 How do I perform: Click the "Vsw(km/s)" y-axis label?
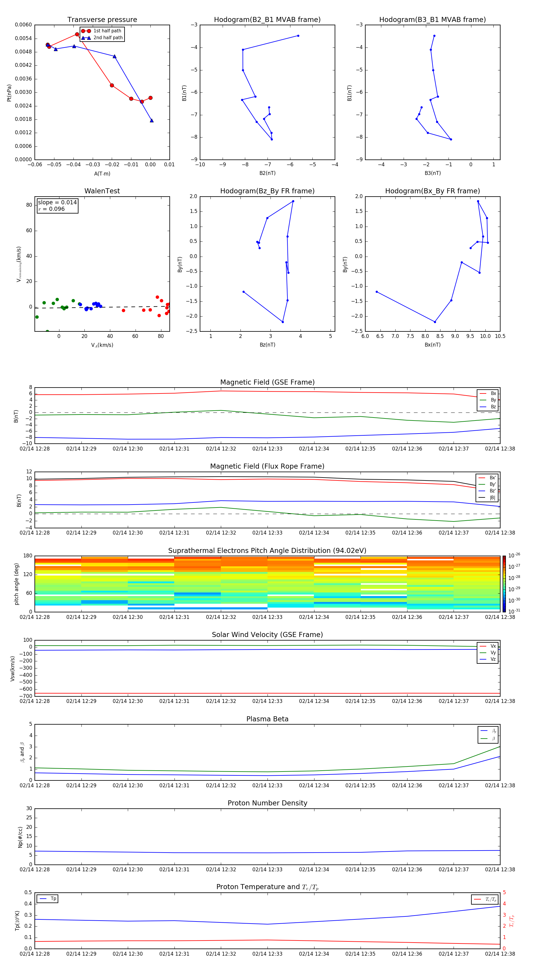point(12,668)
